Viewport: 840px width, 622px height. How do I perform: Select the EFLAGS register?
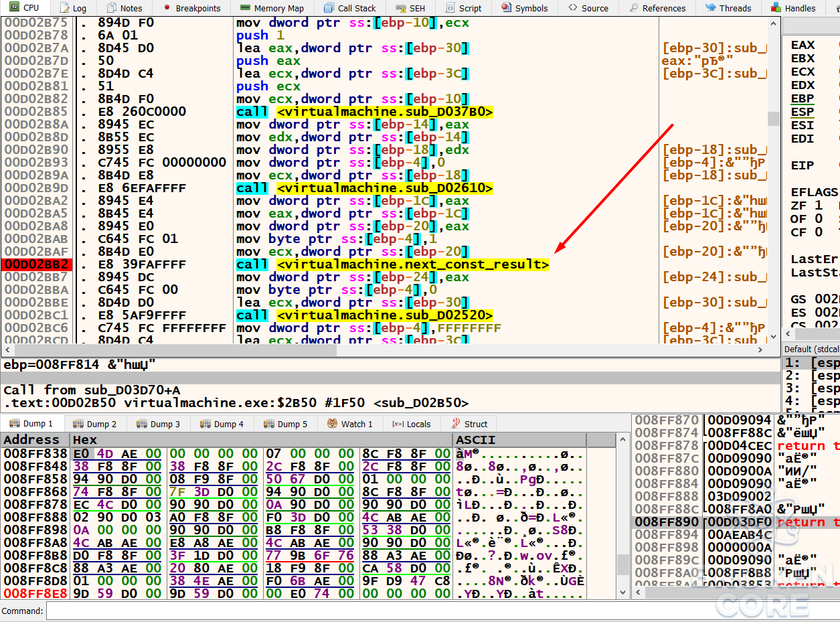coord(814,192)
